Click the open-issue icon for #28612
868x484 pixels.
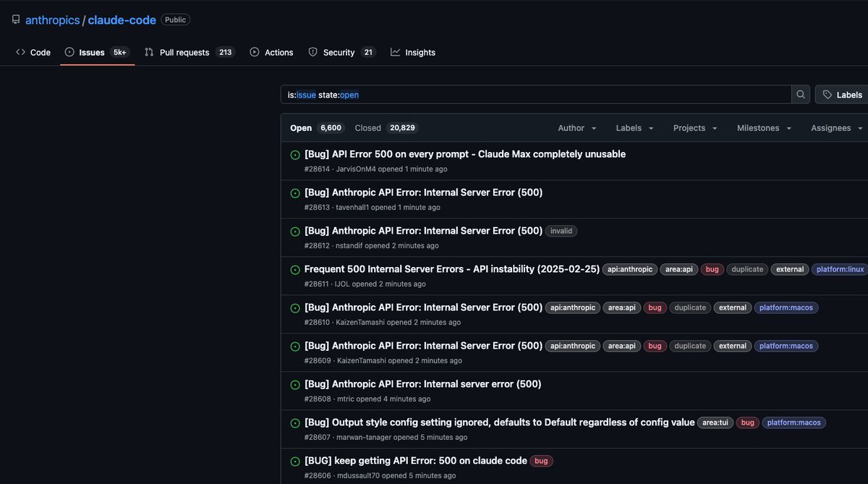pyautogui.click(x=295, y=232)
